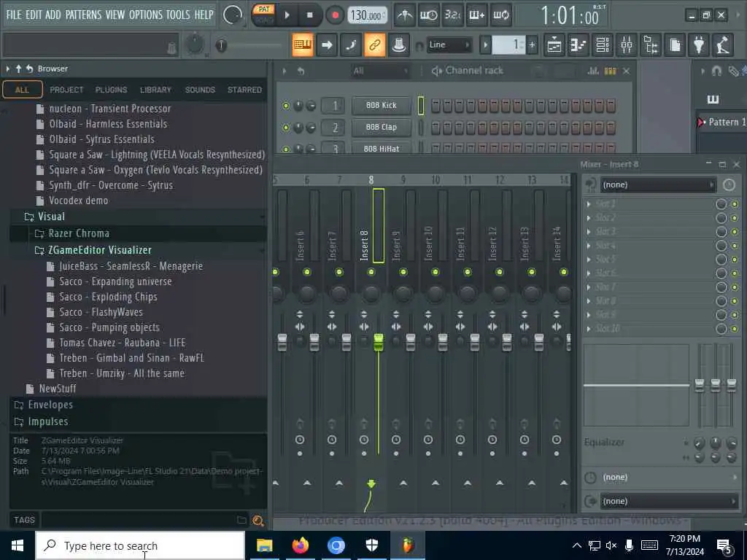Screen dimensions: 747x560
Task: Open the Piano roll view icon
Action: [x=578, y=45]
